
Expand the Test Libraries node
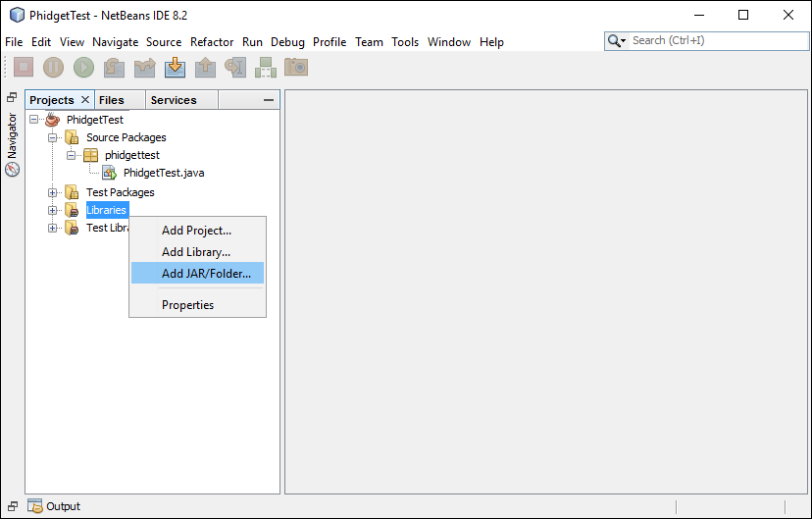(52, 228)
